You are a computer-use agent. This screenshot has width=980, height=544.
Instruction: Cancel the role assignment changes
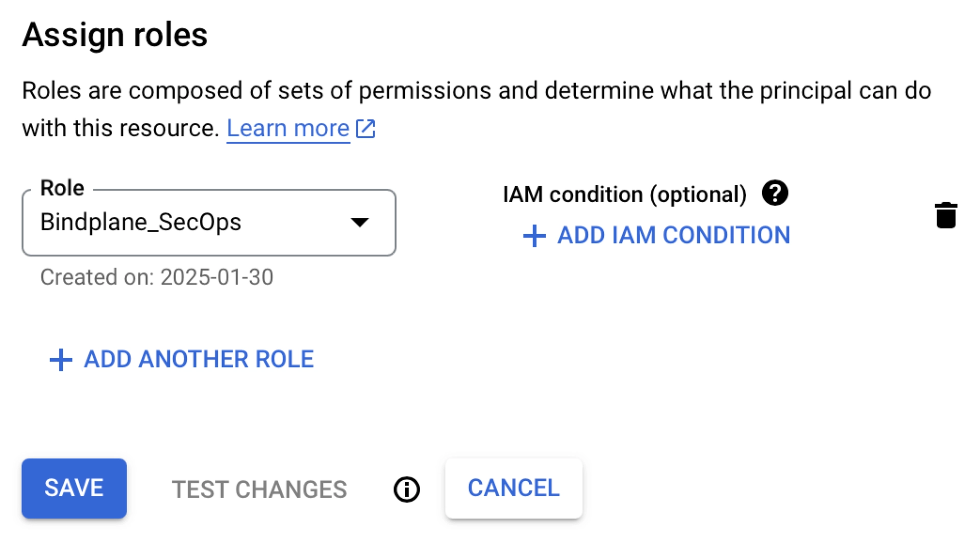(x=513, y=488)
